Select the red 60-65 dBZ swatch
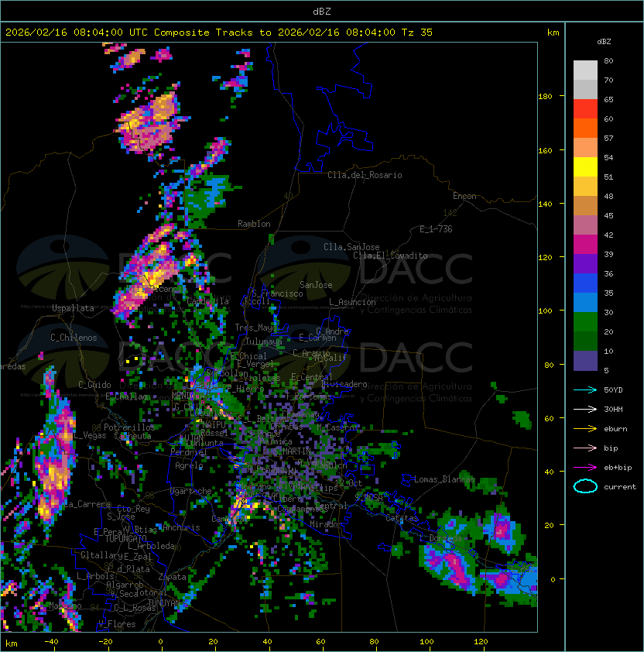Screen dimensions: 644x652 (x=585, y=109)
